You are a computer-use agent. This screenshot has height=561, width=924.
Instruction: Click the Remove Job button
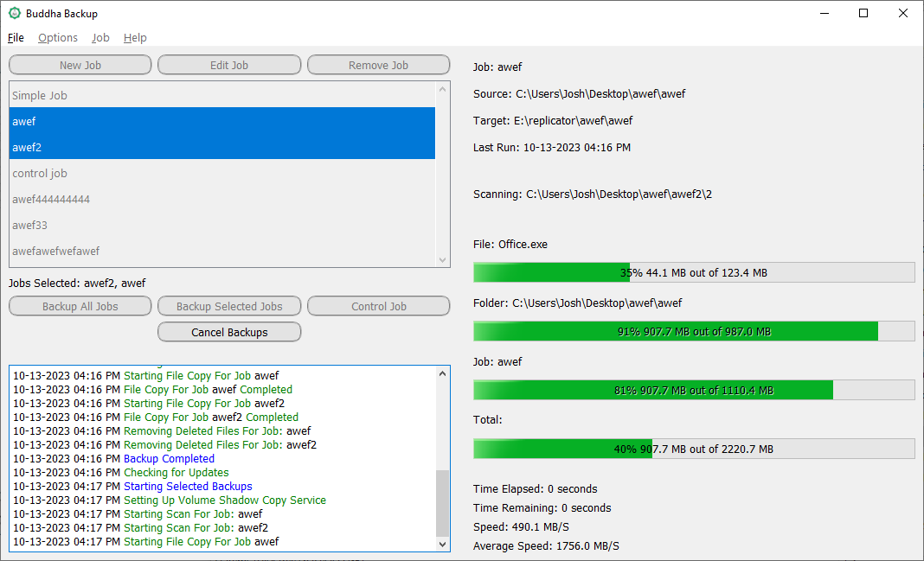tap(378, 65)
